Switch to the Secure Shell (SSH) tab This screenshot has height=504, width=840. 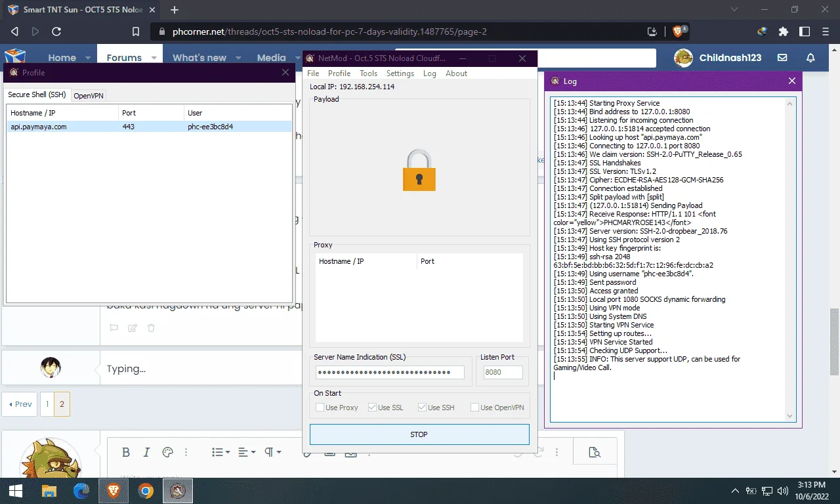[x=37, y=94]
